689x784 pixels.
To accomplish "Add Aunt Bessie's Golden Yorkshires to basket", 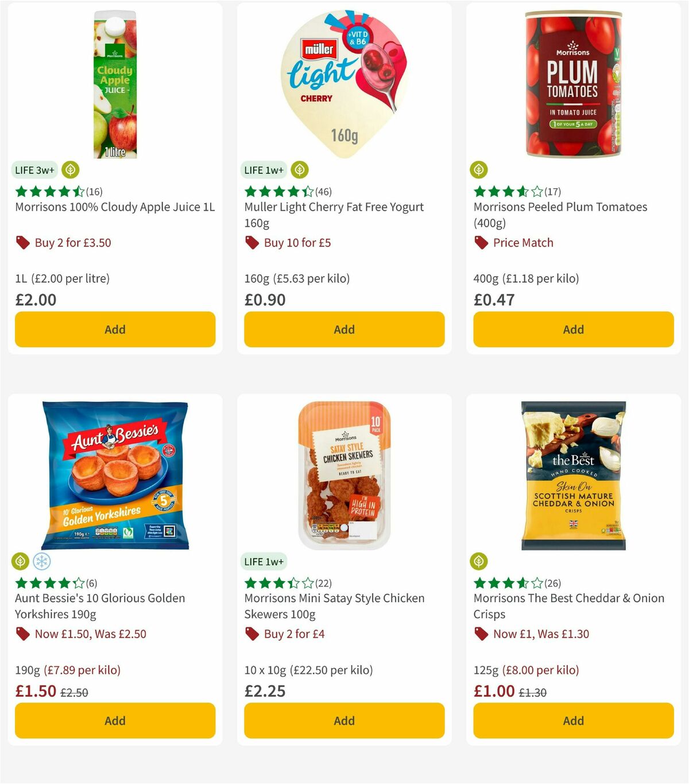I will point(115,720).
